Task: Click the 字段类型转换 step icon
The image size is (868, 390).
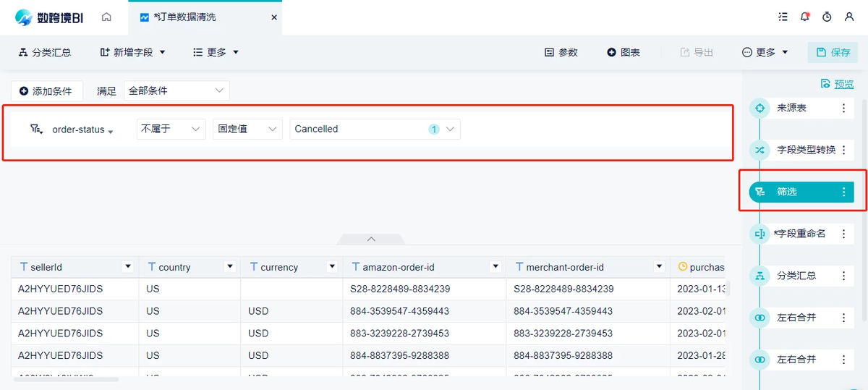Action: point(759,151)
